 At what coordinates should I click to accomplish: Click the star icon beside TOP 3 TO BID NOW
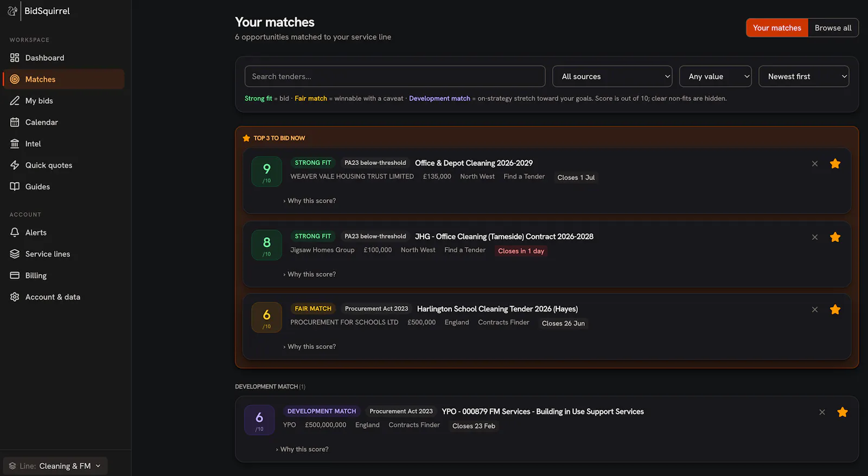coord(246,138)
